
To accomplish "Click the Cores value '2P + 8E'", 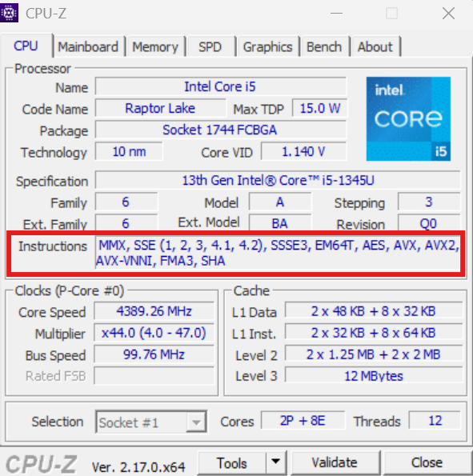I will 303,421.
